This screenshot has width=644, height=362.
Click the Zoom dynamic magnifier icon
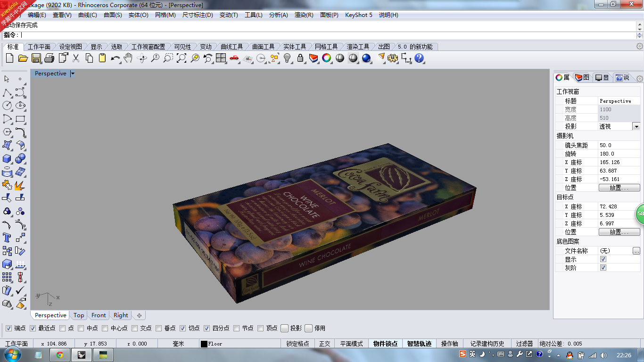coord(155,58)
